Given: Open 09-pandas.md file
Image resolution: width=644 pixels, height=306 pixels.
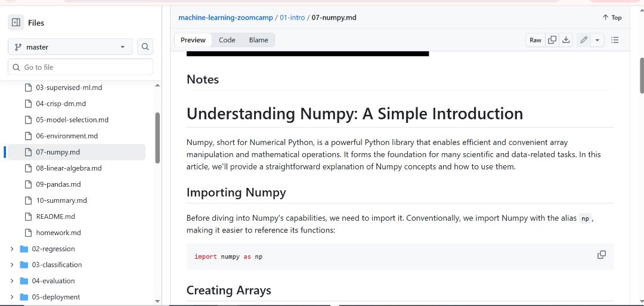Looking at the screenshot, I should [x=58, y=184].
